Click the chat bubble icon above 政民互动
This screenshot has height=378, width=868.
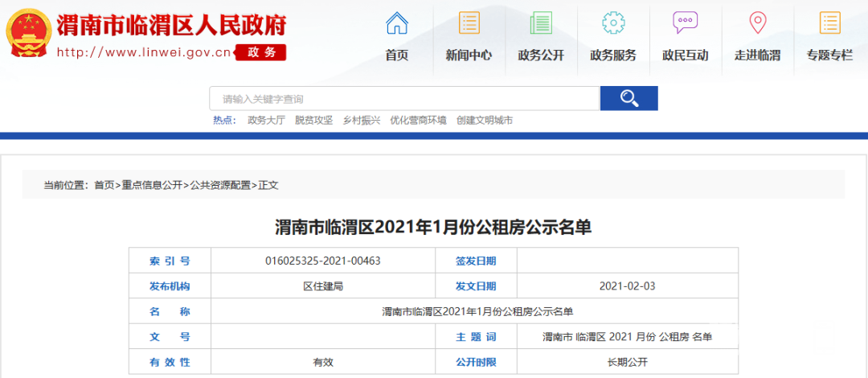[686, 23]
